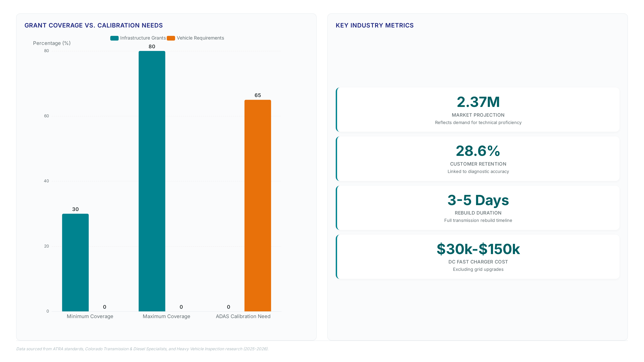The height and width of the screenshot is (362, 644).
Task: Click the '80' data label above the tallest bar
Action: click(152, 46)
